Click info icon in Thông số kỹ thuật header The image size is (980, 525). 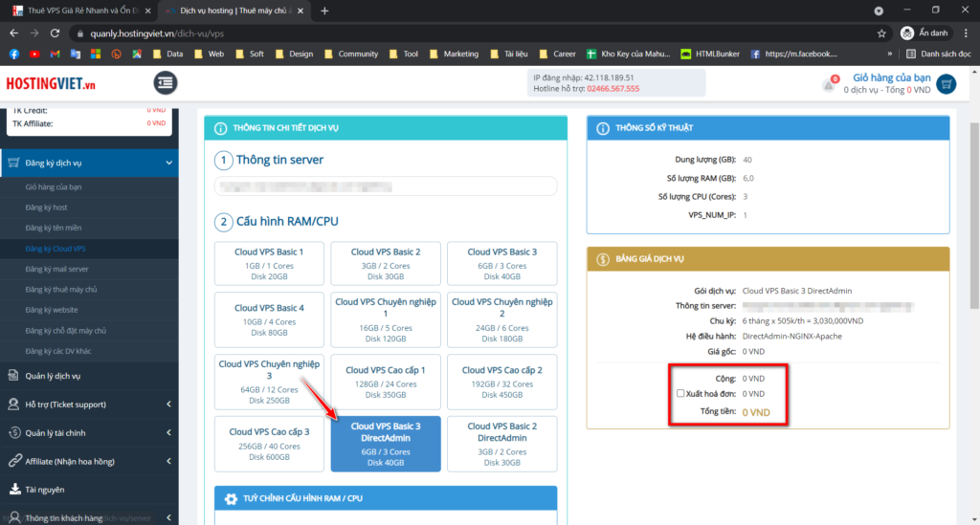tap(603, 128)
